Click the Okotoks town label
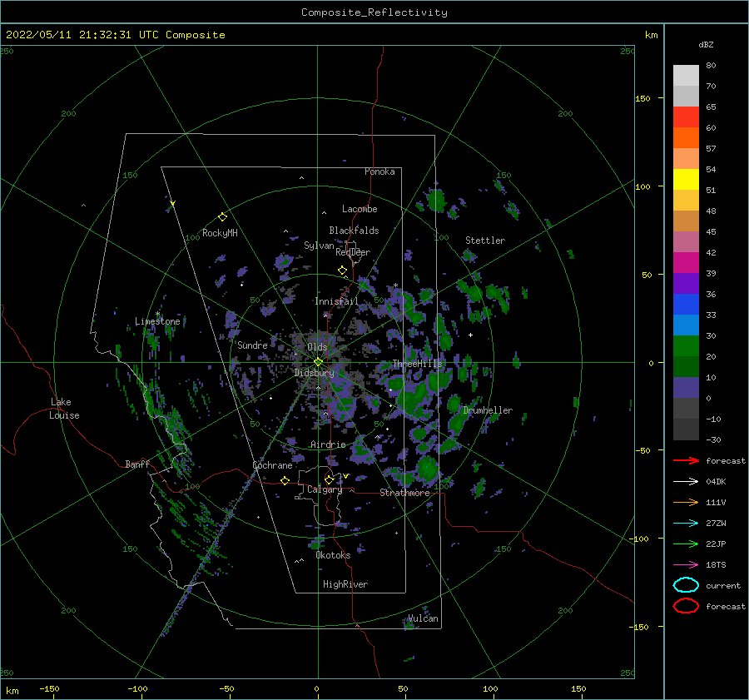This screenshot has width=749, height=700. click(x=333, y=555)
